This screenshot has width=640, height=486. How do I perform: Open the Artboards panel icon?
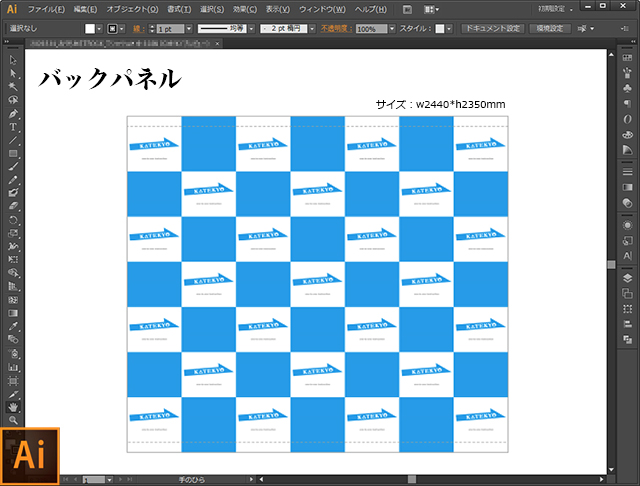click(627, 293)
